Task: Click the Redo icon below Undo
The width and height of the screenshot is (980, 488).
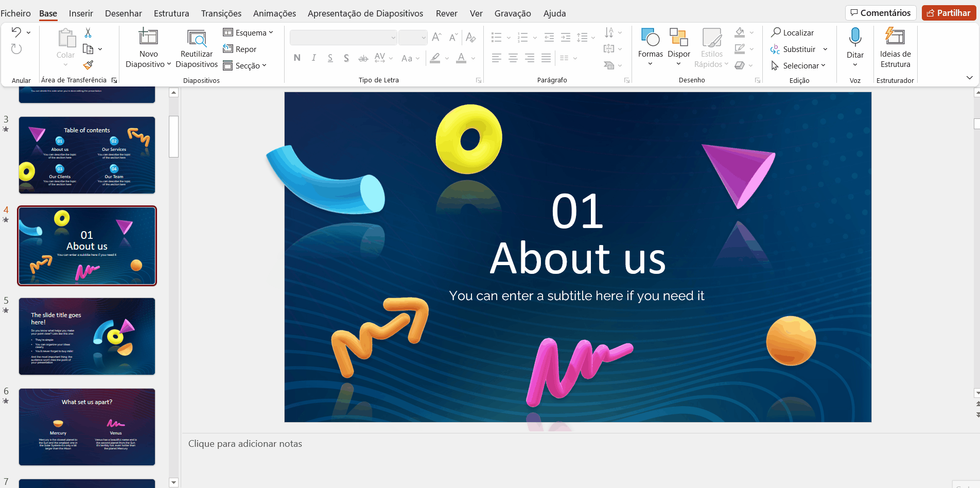Action: [16, 49]
